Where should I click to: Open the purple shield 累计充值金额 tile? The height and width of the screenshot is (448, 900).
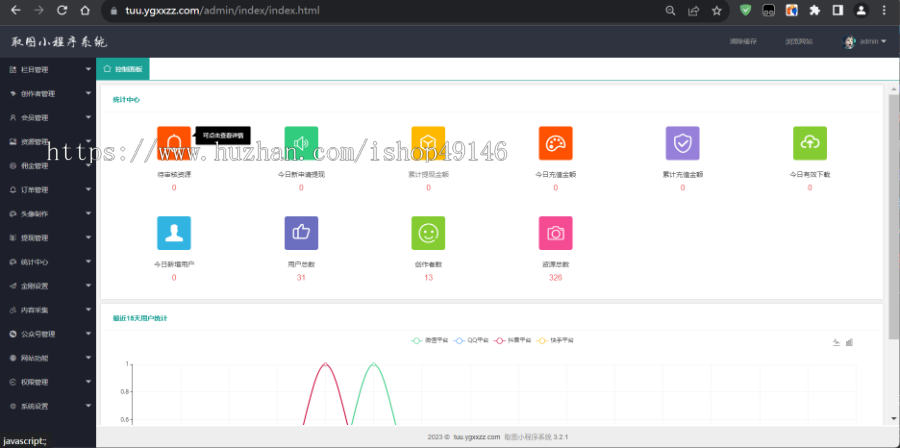(682, 143)
